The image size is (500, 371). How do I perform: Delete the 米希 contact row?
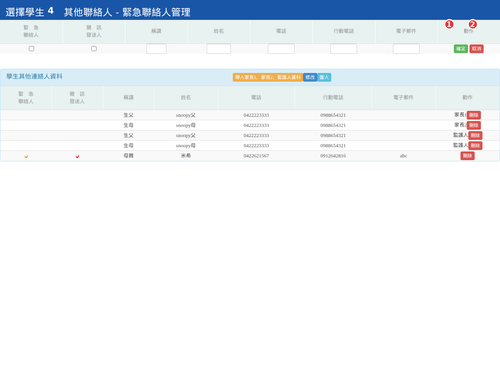pos(467,156)
